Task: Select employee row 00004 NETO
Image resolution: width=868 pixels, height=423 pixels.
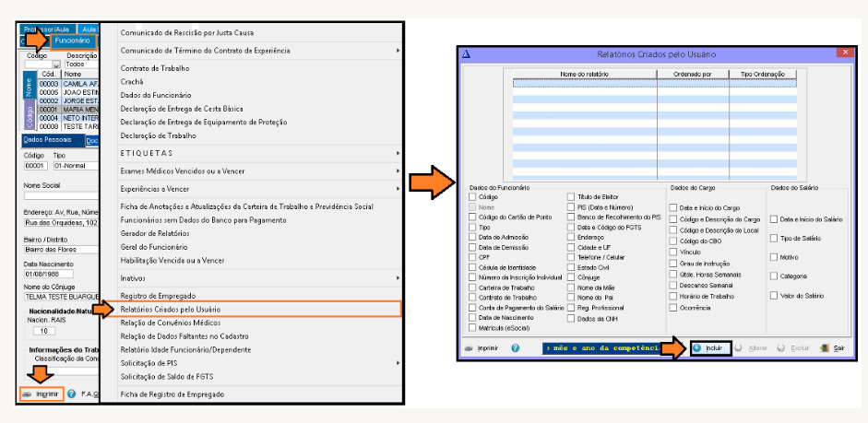Action: pyautogui.click(x=68, y=118)
